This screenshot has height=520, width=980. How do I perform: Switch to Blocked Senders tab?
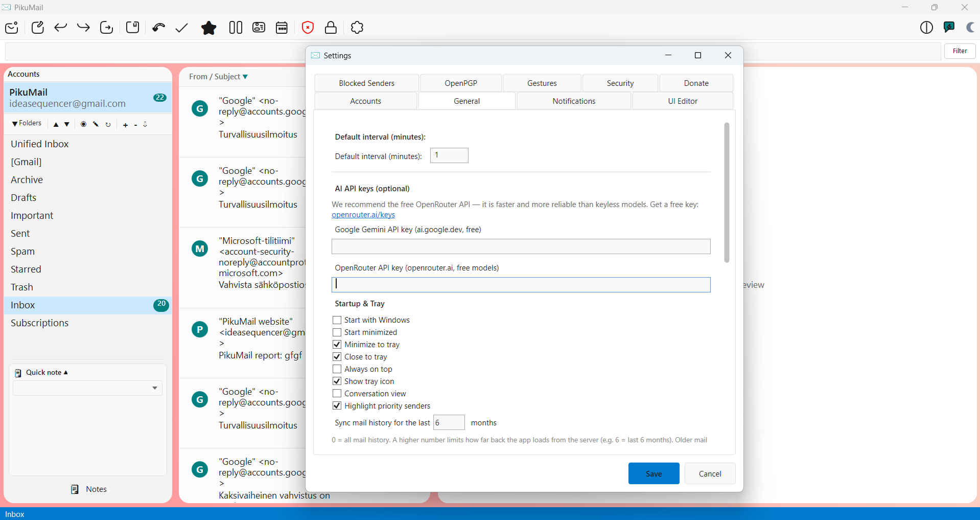pyautogui.click(x=367, y=83)
